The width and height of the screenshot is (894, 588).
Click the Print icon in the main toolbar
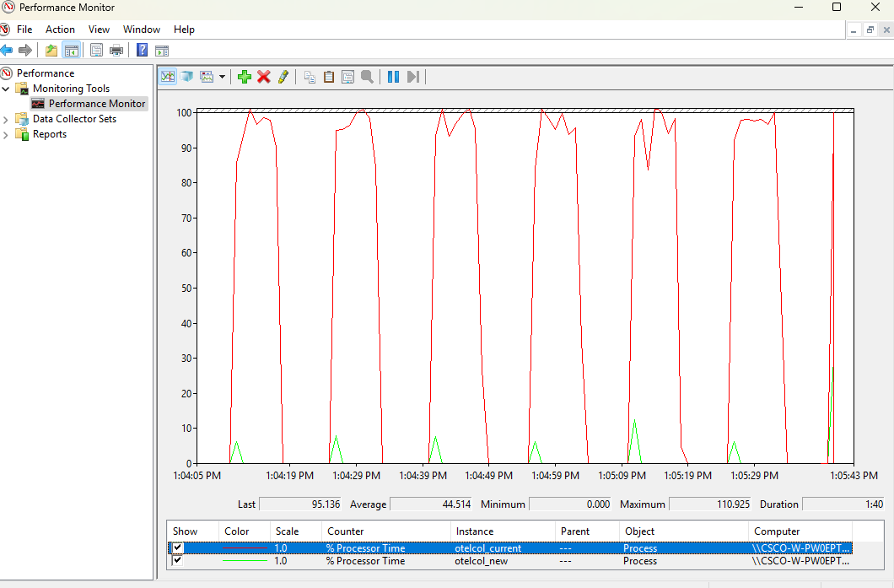(116, 50)
